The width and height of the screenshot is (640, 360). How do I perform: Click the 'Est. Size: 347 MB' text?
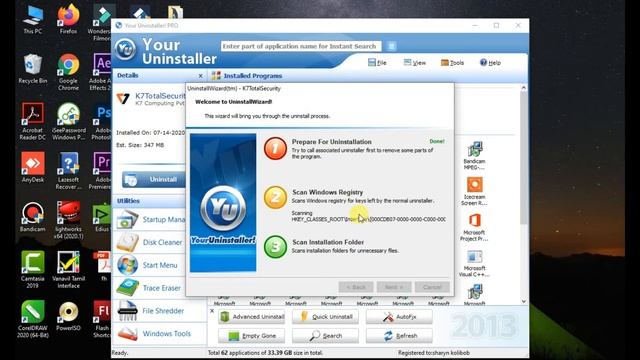[x=140, y=145]
